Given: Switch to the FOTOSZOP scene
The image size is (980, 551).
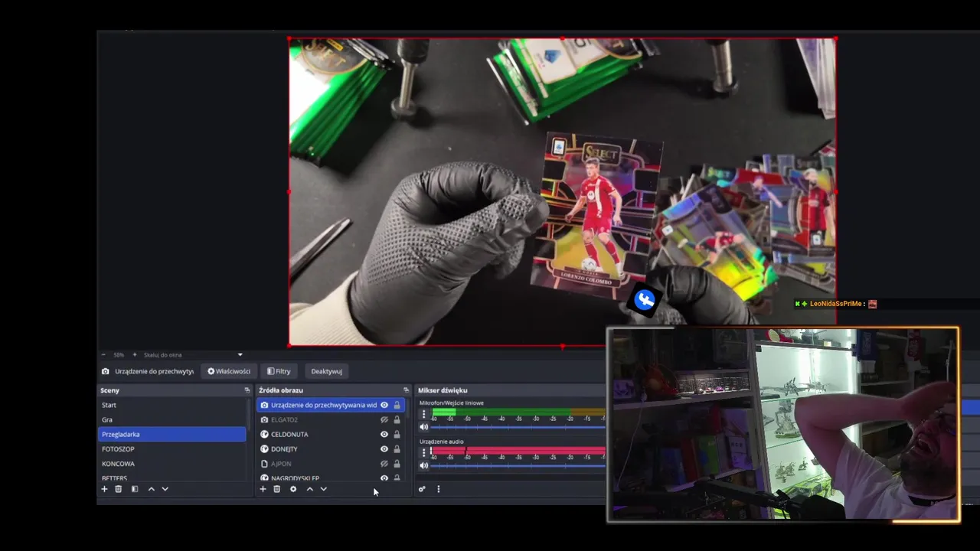Looking at the screenshot, I should pyautogui.click(x=172, y=449).
